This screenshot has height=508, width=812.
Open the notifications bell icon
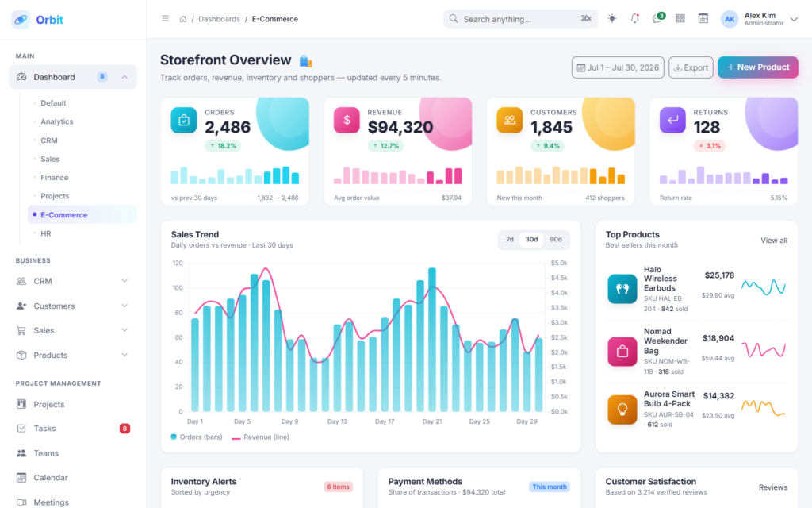635,19
